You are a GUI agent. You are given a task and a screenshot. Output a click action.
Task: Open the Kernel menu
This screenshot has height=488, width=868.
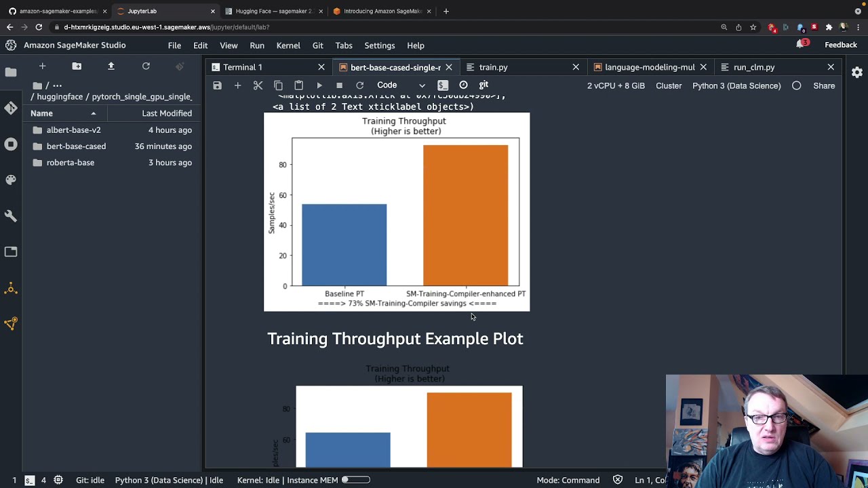288,45
